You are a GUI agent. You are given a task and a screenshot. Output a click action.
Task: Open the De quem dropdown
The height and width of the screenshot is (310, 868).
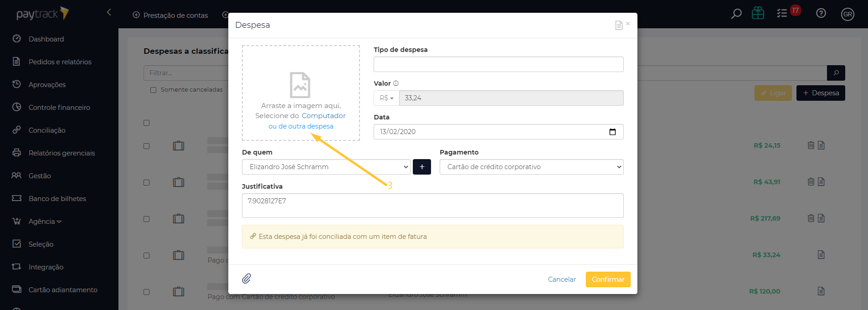point(326,167)
